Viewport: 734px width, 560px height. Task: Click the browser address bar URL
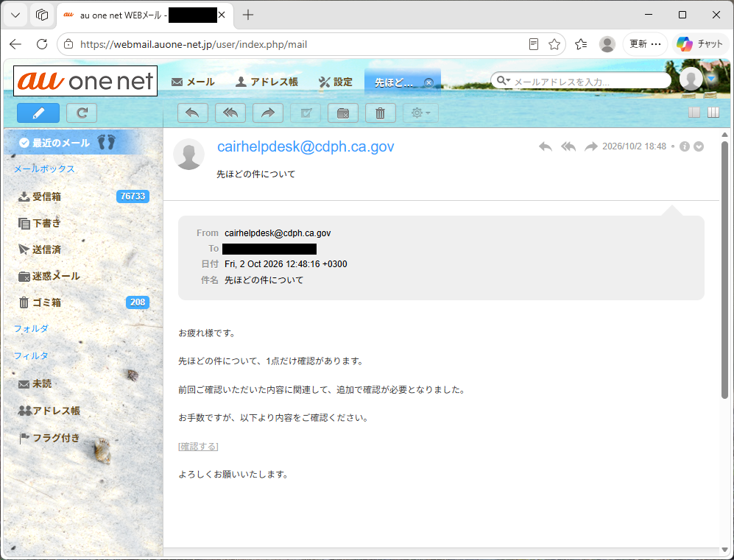coord(194,44)
